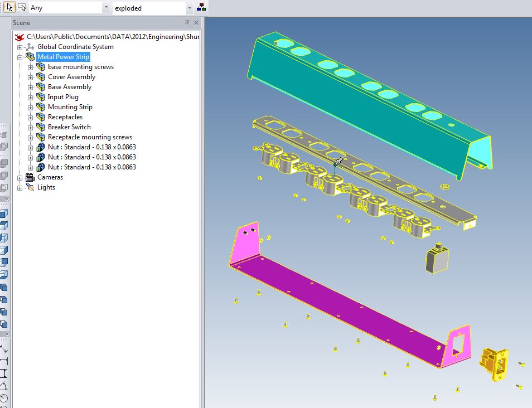Click the Breaker Switch assembly icon
The width and height of the screenshot is (532, 408).
(x=41, y=127)
